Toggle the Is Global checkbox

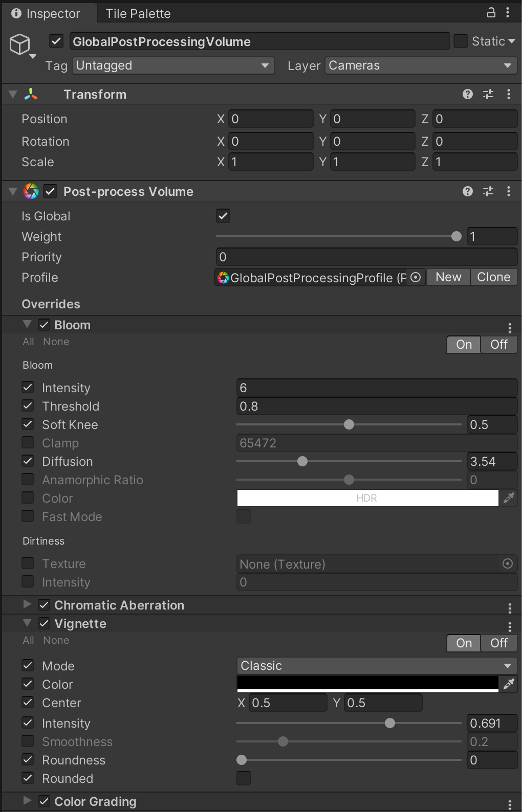point(223,216)
